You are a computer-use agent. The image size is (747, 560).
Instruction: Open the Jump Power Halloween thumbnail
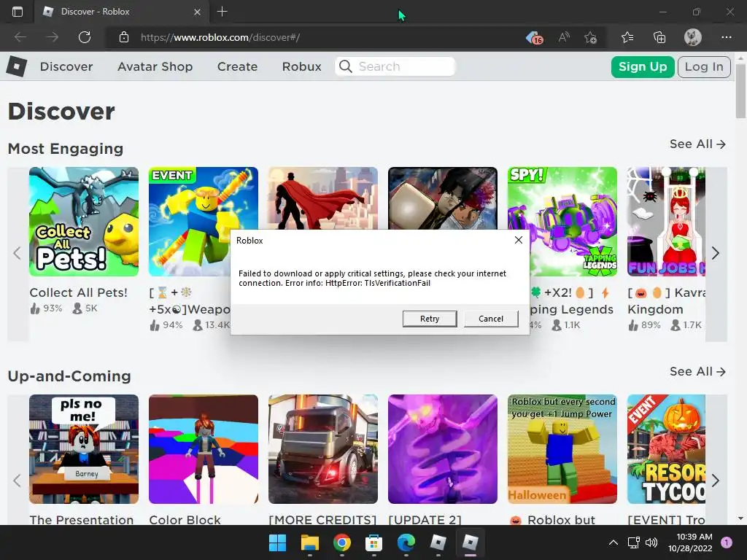[562, 449]
